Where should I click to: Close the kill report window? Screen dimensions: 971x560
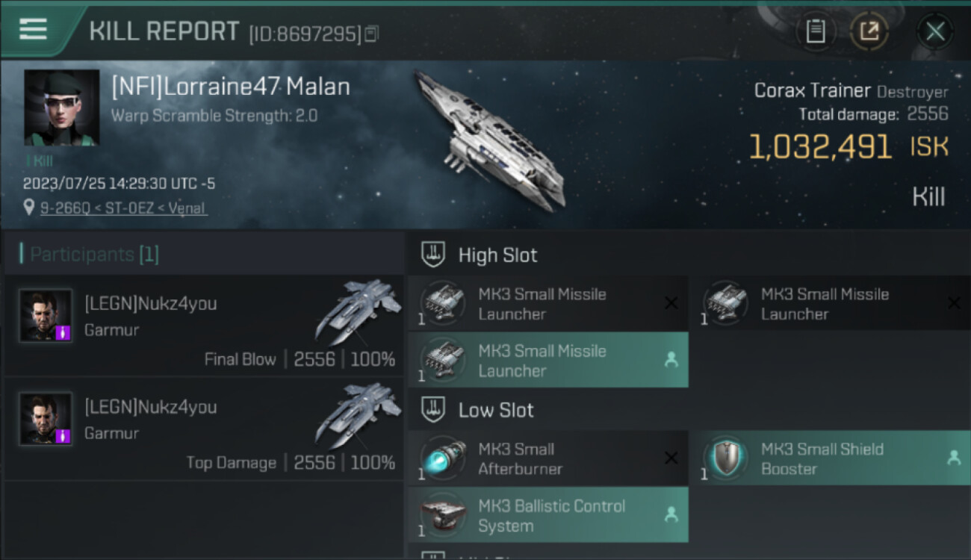[935, 31]
